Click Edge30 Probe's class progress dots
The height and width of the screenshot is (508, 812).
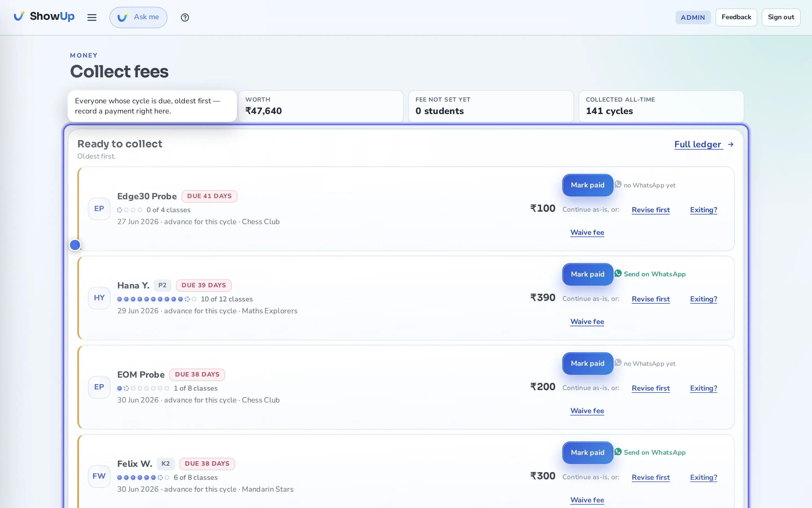(x=129, y=210)
